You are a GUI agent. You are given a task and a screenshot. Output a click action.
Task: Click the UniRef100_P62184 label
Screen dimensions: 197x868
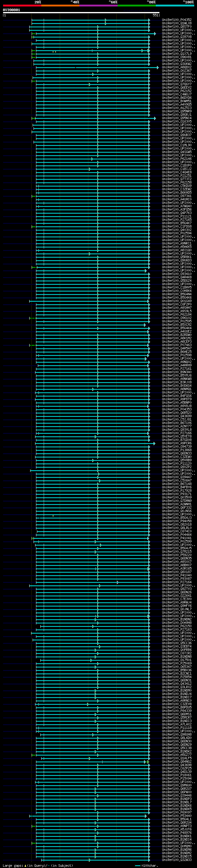pyautogui.click(x=177, y=314)
